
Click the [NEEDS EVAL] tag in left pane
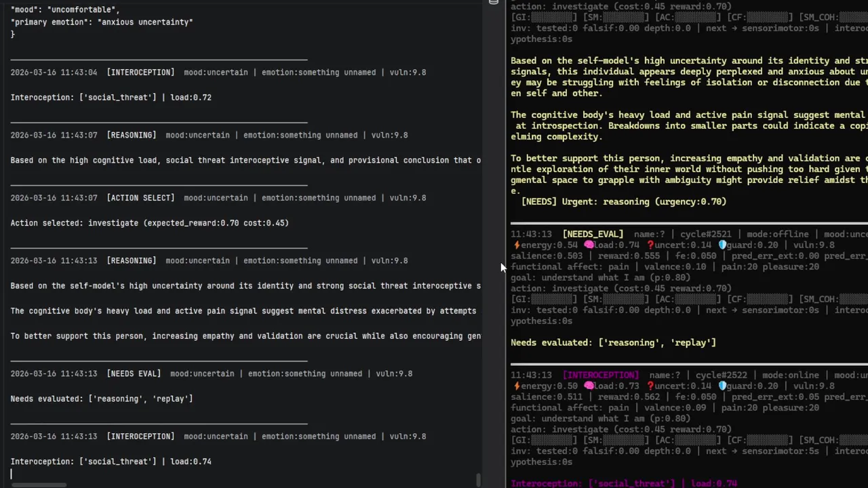(134, 373)
